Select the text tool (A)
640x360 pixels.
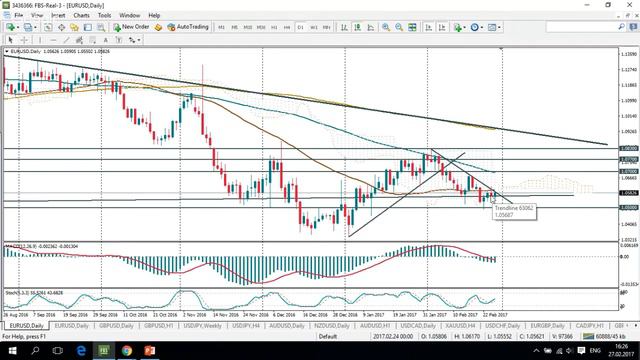[x=106, y=40]
